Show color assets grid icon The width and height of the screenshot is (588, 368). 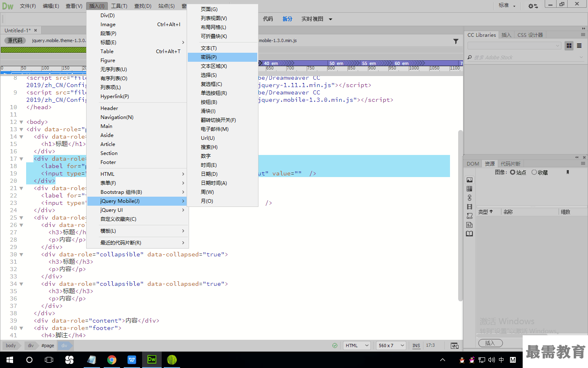[470, 189]
